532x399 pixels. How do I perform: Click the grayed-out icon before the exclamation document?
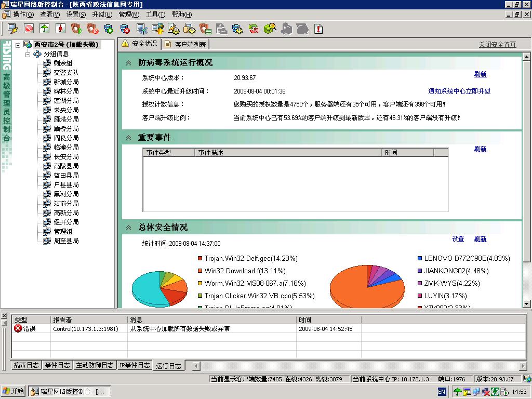[302, 29]
